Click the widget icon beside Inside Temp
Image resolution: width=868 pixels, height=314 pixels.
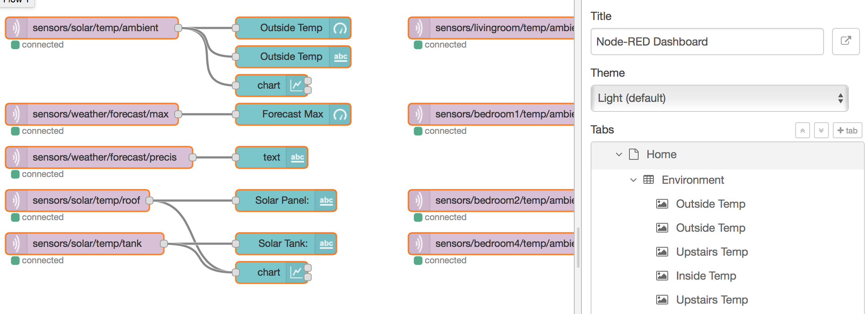pos(662,276)
